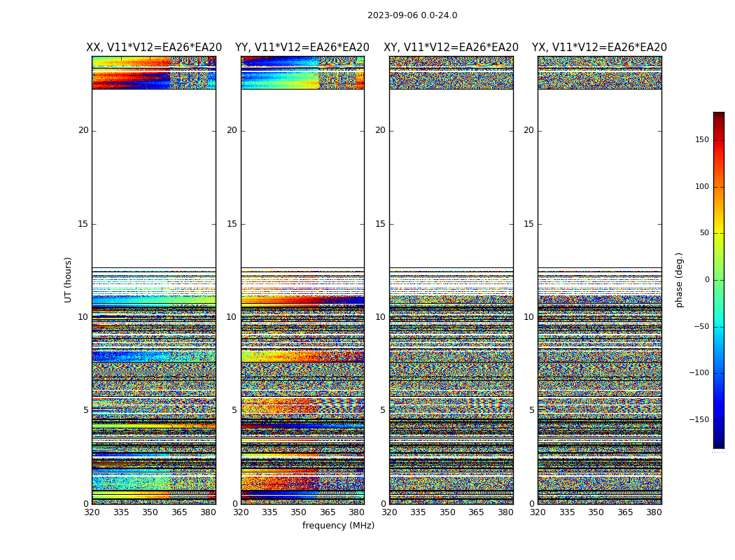Select the 'XY, V11*V12=EA26*EA20' panel title
735x560 pixels.
click(451, 48)
